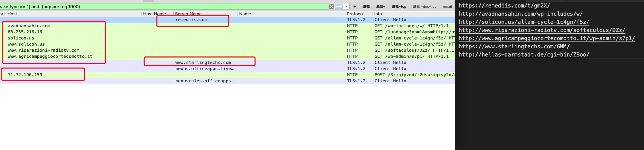
Task: Apply the 基础+ filter button
Action: 381,6
